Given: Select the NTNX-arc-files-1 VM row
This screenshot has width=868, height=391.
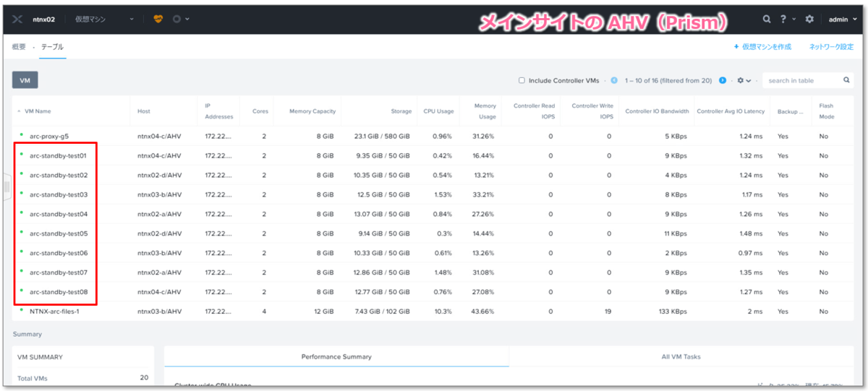Looking at the screenshot, I should [433, 311].
